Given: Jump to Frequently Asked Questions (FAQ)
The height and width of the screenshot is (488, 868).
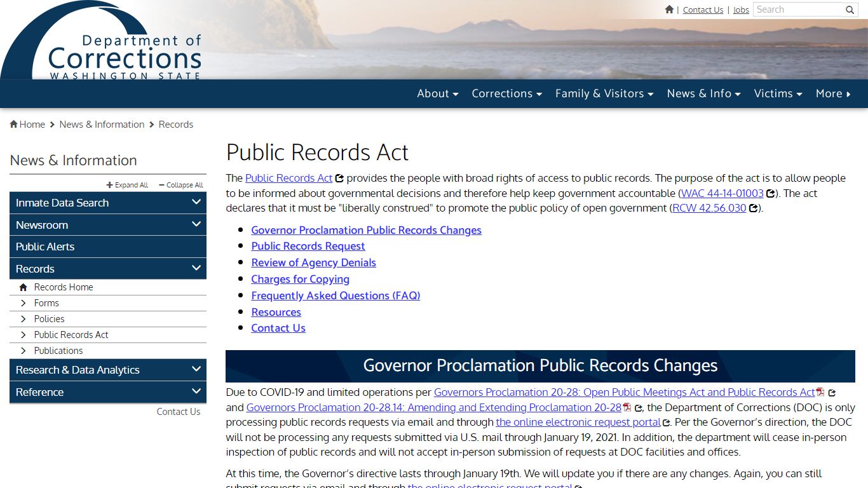Looking at the screenshot, I should 336,295.
